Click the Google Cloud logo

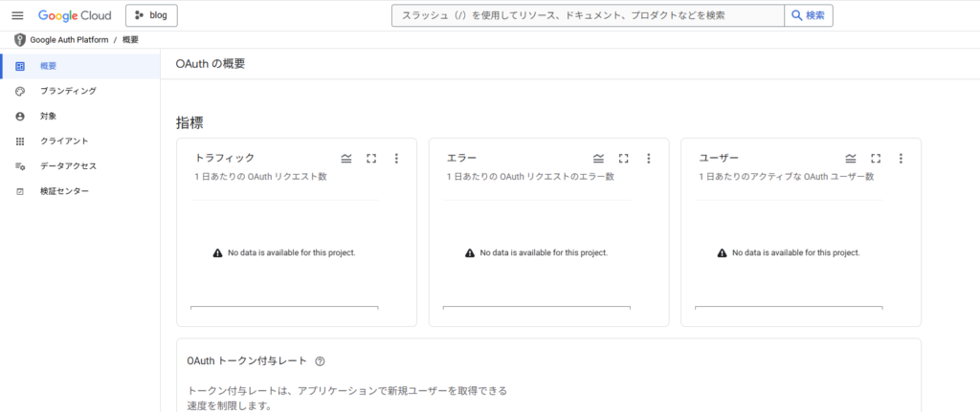coord(75,15)
